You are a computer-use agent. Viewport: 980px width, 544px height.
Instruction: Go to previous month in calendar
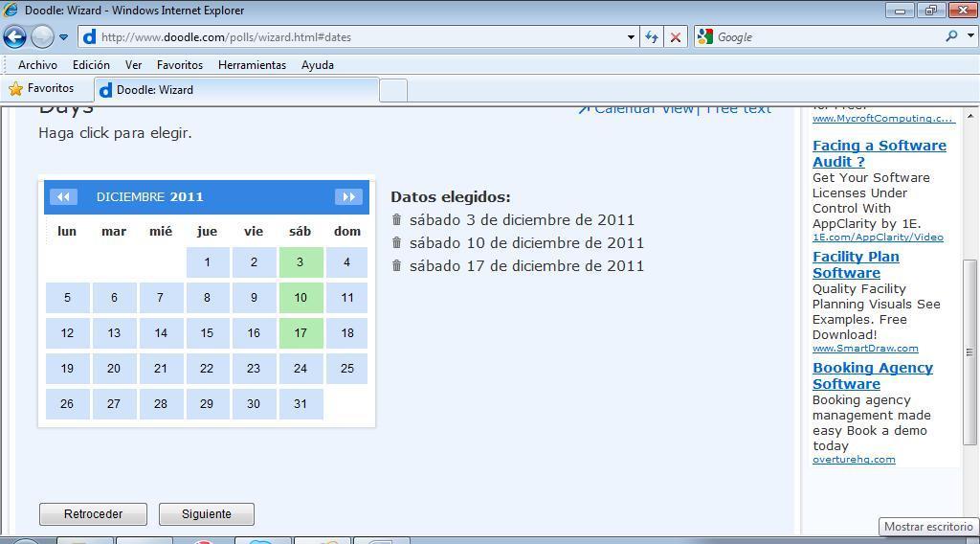coord(63,197)
